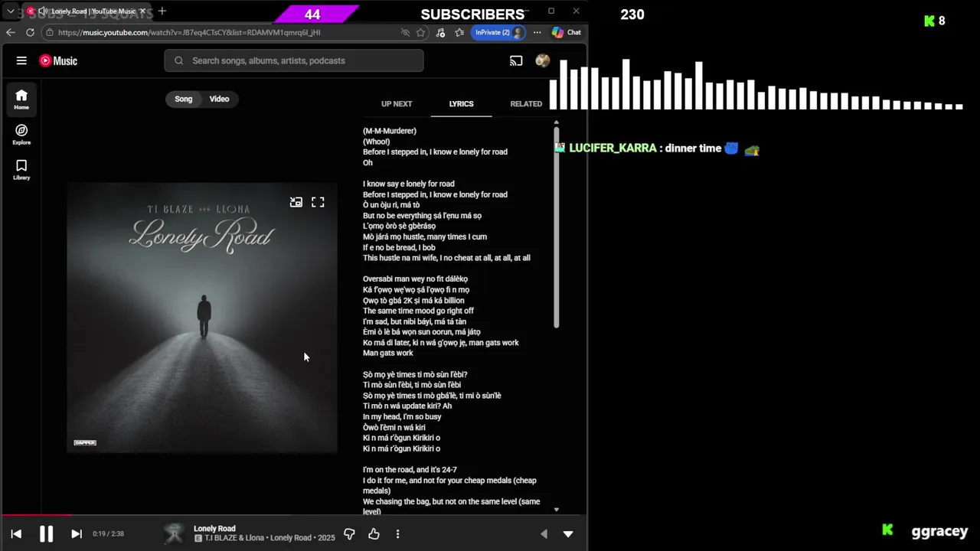The image size is (980, 551).
Task: Click small album thumbnail in player bar
Action: (175, 533)
